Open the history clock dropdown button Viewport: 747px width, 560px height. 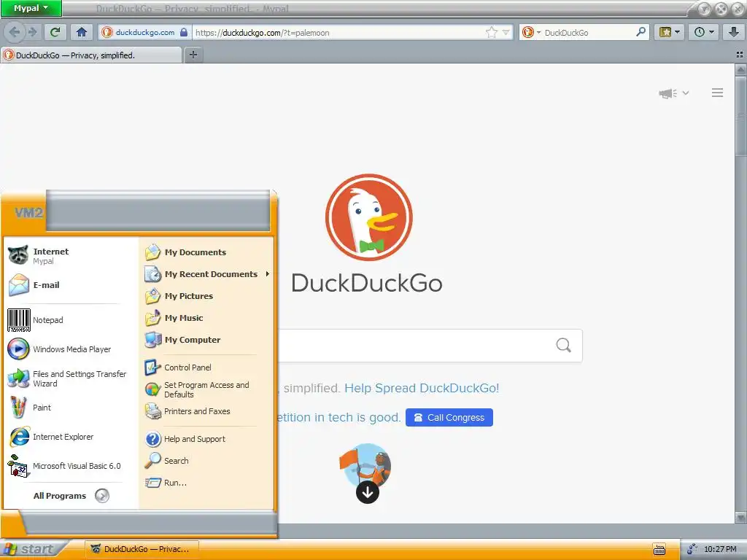[x=704, y=32]
